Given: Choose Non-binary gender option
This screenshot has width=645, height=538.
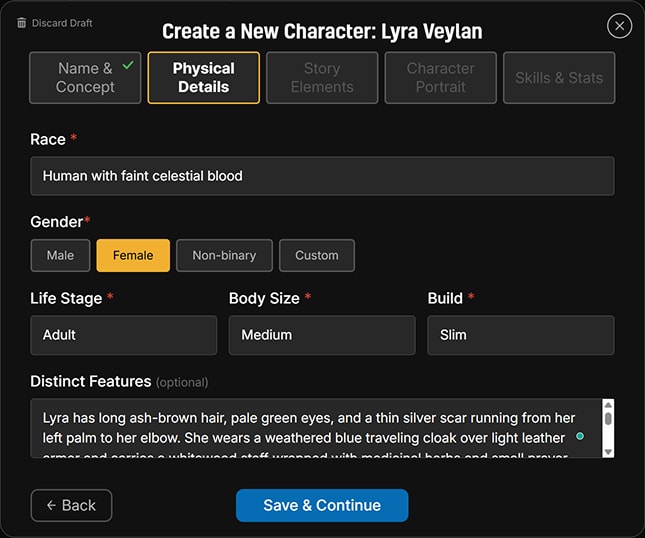Looking at the screenshot, I should point(224,255).
